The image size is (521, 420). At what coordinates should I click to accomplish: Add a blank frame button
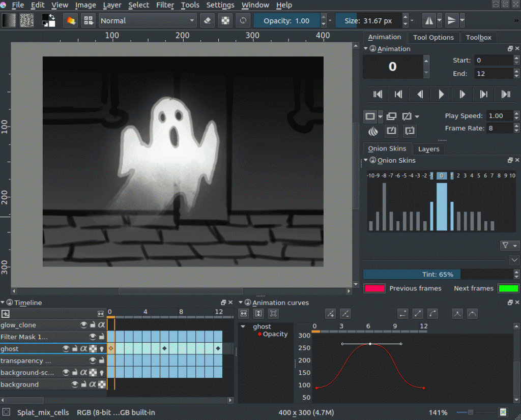click(x=370, y=116)
